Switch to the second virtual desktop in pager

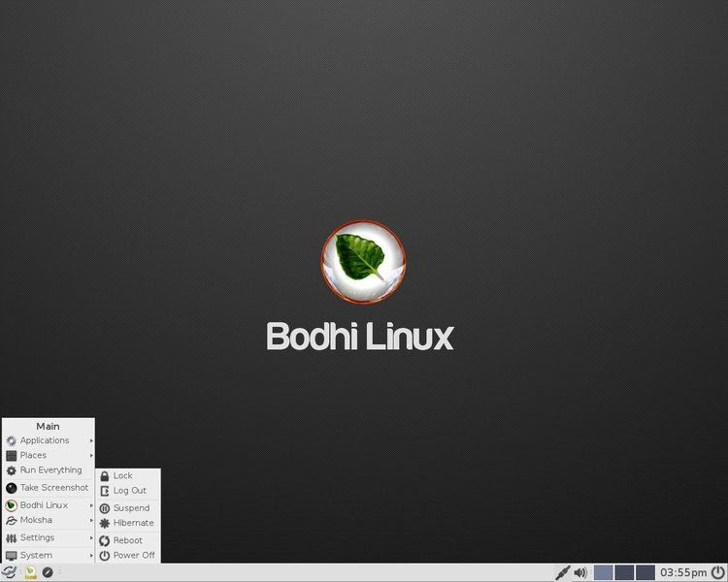click(624, 572)
